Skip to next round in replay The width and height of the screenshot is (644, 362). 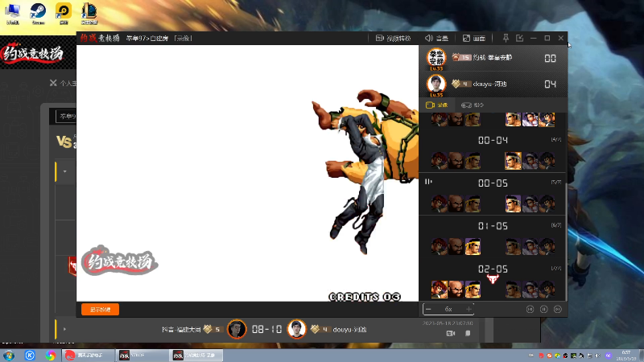[x=557, y=309]
